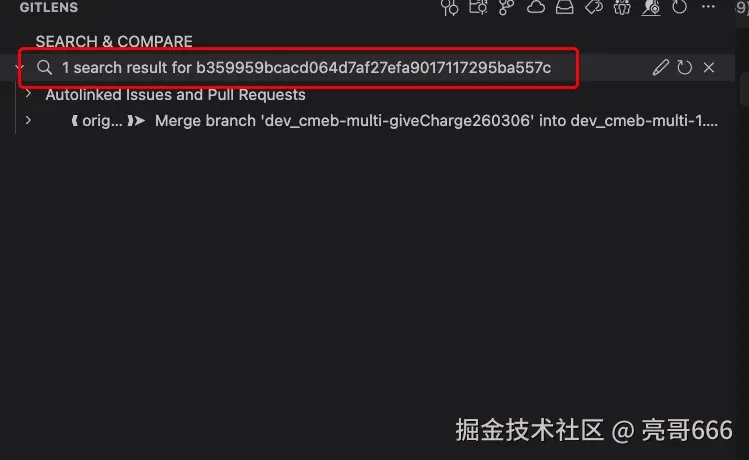Collapse the search result row chevron

tap(19, 67)
